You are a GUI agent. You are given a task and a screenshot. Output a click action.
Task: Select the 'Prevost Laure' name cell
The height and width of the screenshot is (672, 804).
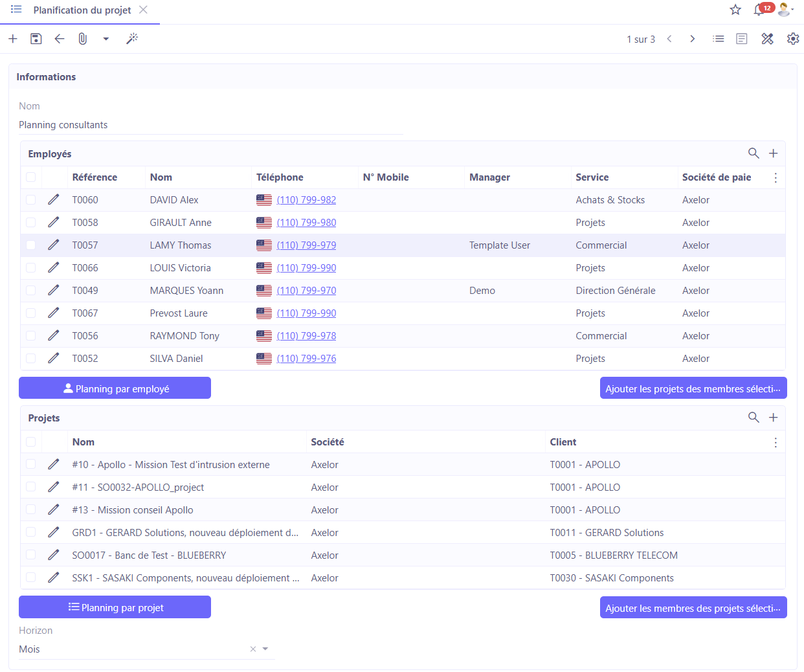[179, 313]
